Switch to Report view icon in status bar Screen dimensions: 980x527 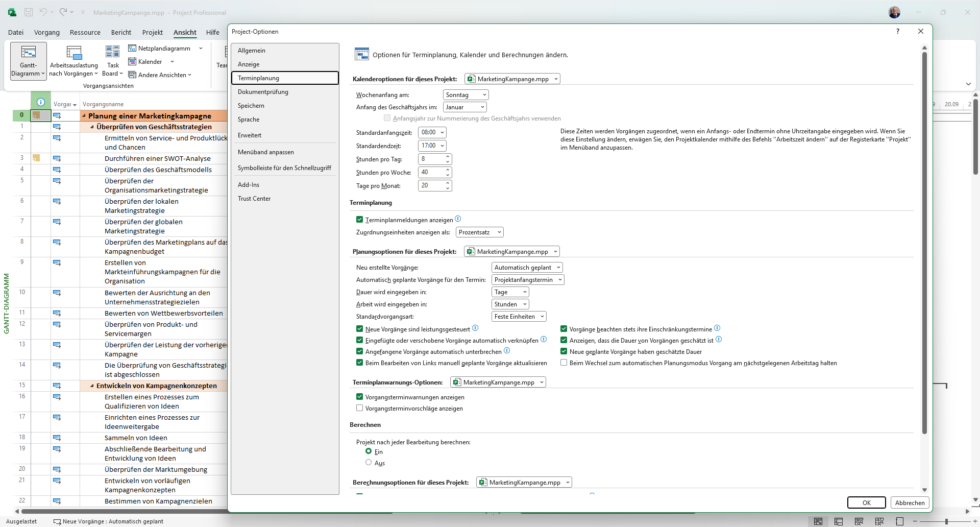click(x=899, y=521)
